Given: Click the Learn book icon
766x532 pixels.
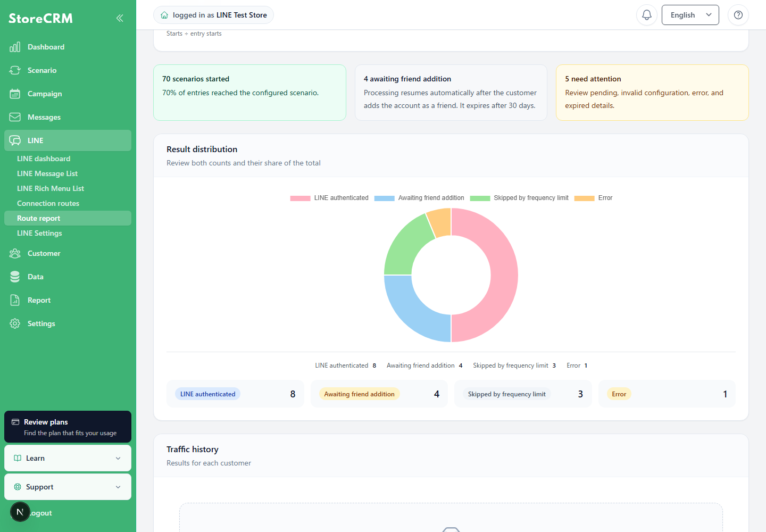Looking at the screenshot, I should tap(18, 458).
